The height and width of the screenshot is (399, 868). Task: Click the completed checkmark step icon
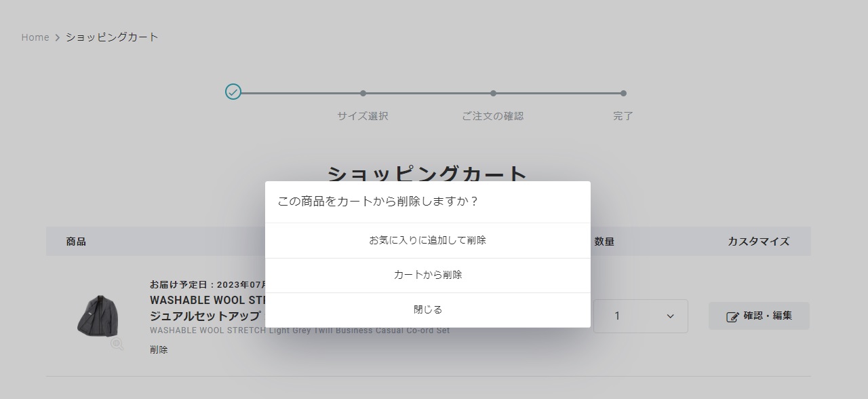click(x=233, y=92)
